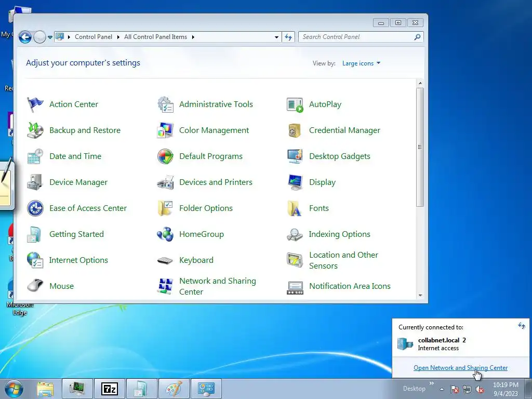Expand the chevron after Control Panel breadcrumb

coord(118,37)
